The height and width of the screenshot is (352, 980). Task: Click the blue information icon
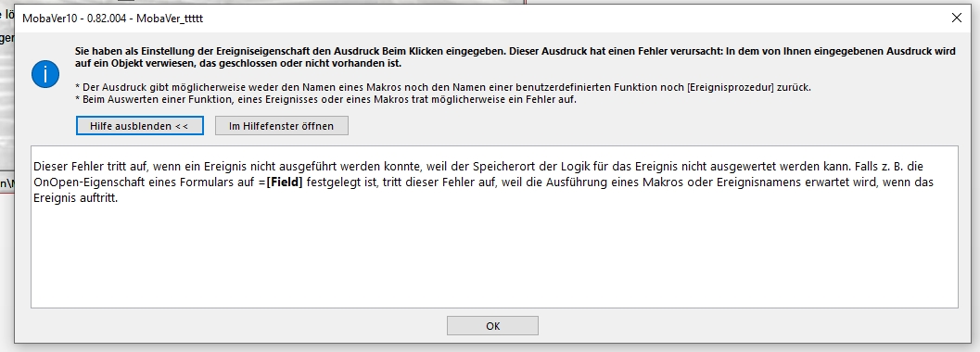coord(45,73)
